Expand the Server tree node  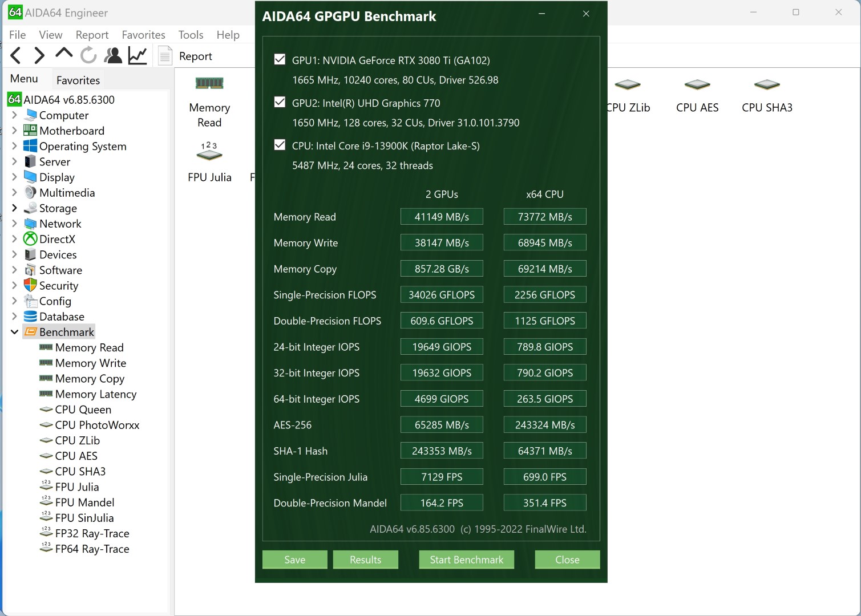click(x=14, y=161)
